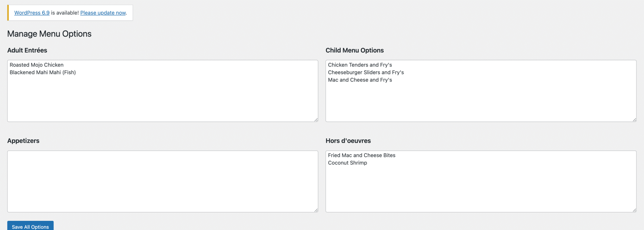644x230 pixels.
Task: Grab the Appetizers textarea resize handle
Action: tap(316, 210)
